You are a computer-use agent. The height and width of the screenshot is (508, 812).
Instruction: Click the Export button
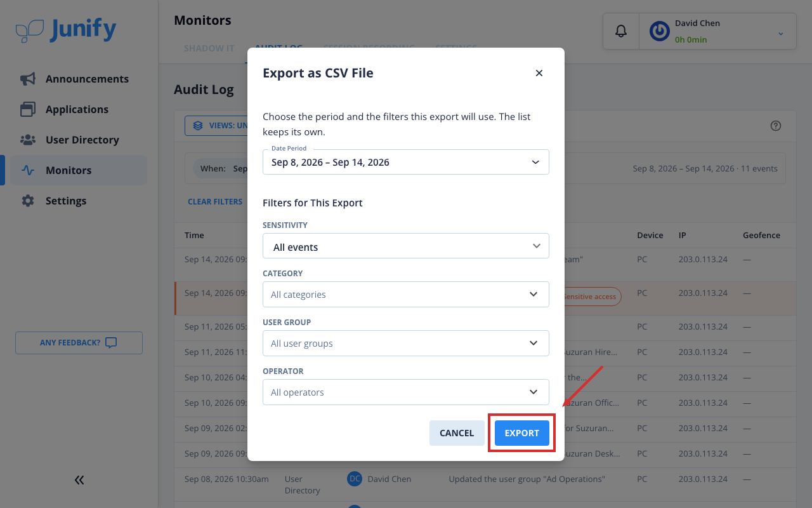pos(522,433)
